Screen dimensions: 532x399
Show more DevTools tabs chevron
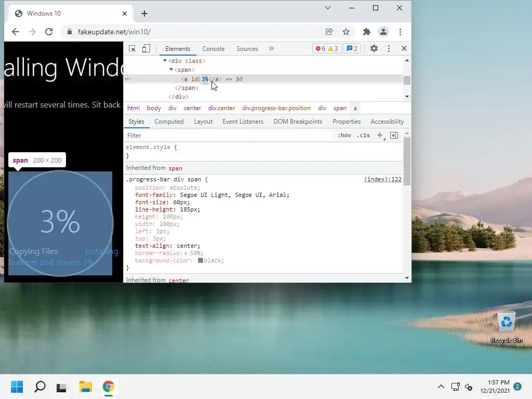(271, 48)
